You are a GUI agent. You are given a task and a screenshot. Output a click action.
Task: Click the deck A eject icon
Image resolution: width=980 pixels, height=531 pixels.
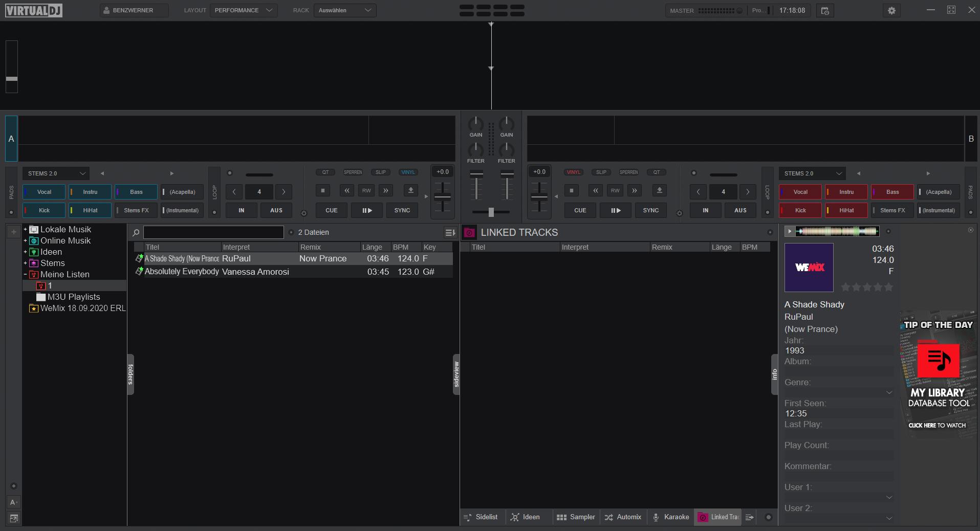(410, 191)
